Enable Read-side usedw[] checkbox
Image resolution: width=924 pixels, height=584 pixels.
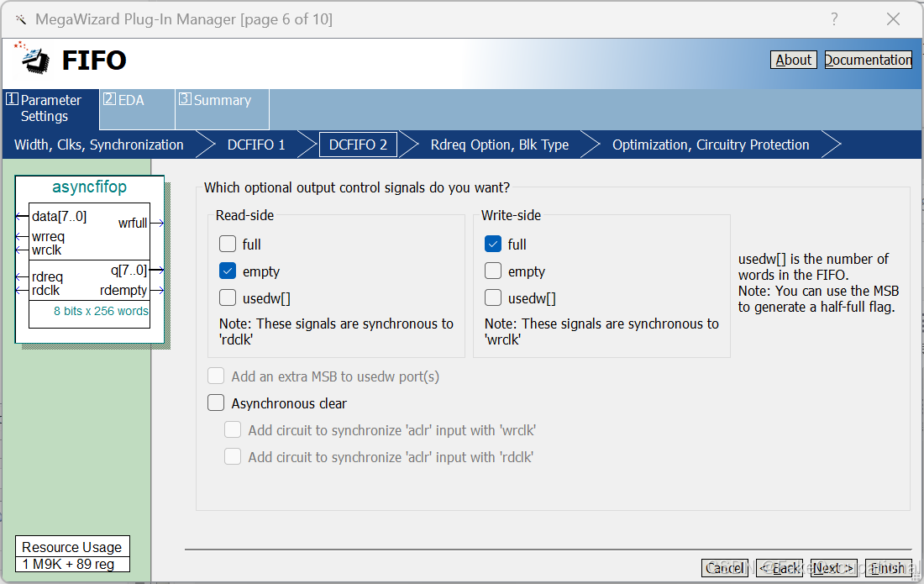click(x=228, y=298)
